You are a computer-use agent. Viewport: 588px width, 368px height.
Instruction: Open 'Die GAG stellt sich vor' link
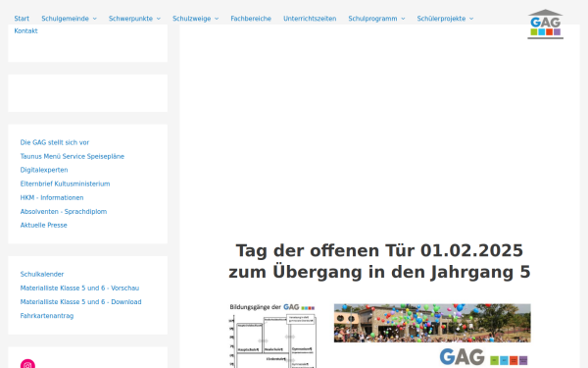(x=55, y=142)
